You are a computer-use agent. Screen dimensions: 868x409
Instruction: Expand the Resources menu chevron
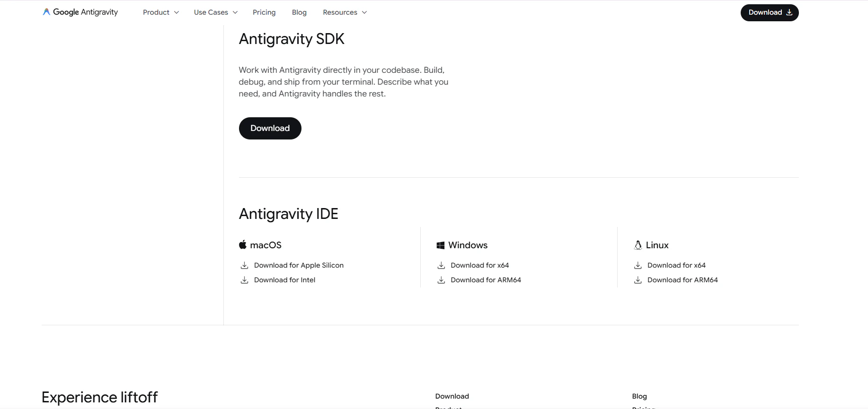pos(364,12)
